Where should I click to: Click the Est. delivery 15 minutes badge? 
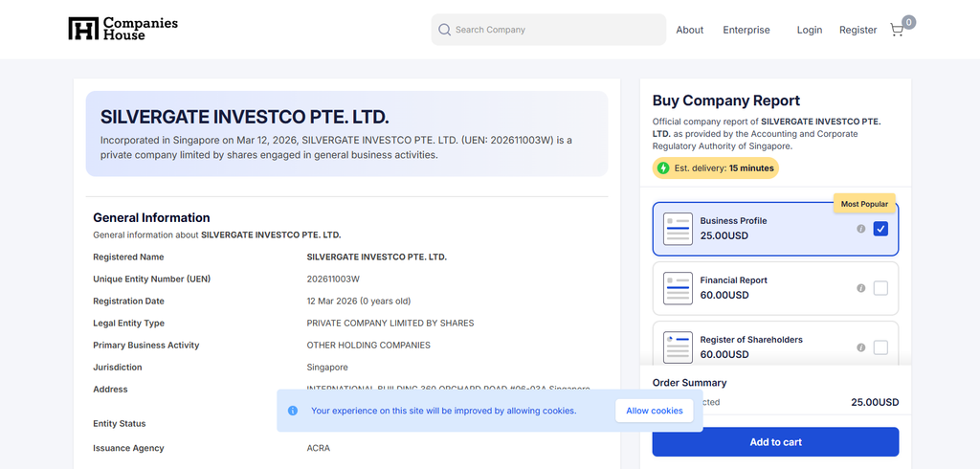tap(716, 168)
